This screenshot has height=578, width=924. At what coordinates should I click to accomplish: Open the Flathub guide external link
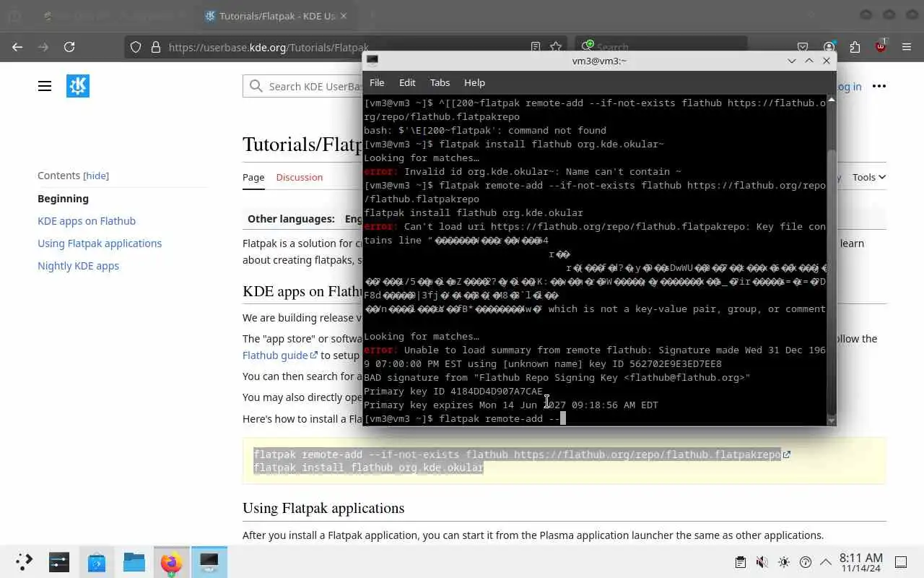click(279, 355)
